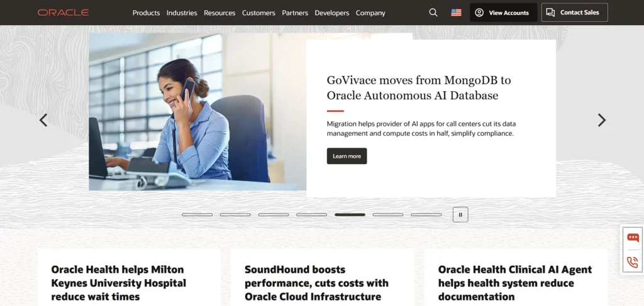
Task: Click the Contact Sales button
Action: click(575, 13)
